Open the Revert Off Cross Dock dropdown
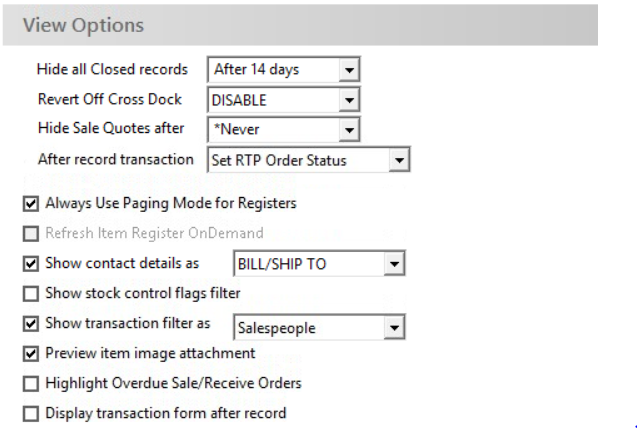637x432 pixels. tap(349, 100)
